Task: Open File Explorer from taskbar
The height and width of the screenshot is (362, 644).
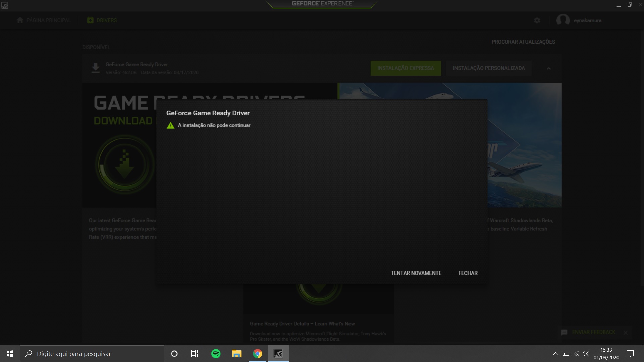Action: click(x=236, y=354)
